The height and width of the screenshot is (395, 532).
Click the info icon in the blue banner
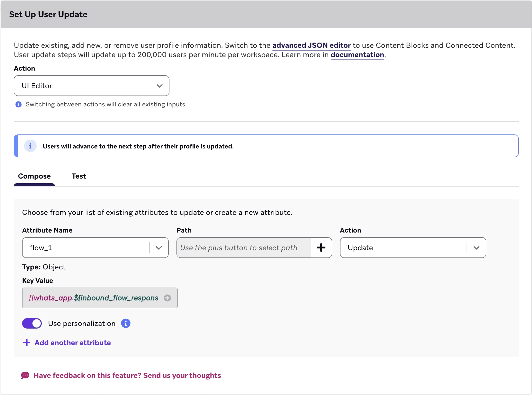[30, 146]
